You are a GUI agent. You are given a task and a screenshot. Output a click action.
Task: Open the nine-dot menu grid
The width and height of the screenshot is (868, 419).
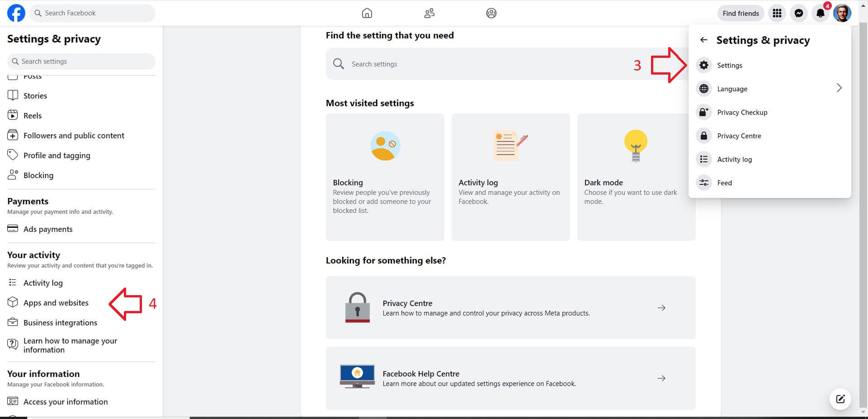(x=777, y=13)
